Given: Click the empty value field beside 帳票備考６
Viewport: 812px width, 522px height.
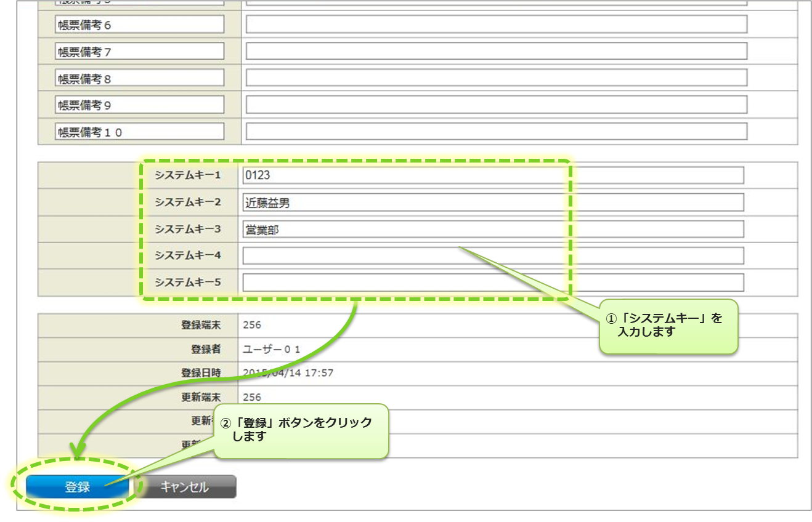Looking at the screenshot, I should click(496, 25).
